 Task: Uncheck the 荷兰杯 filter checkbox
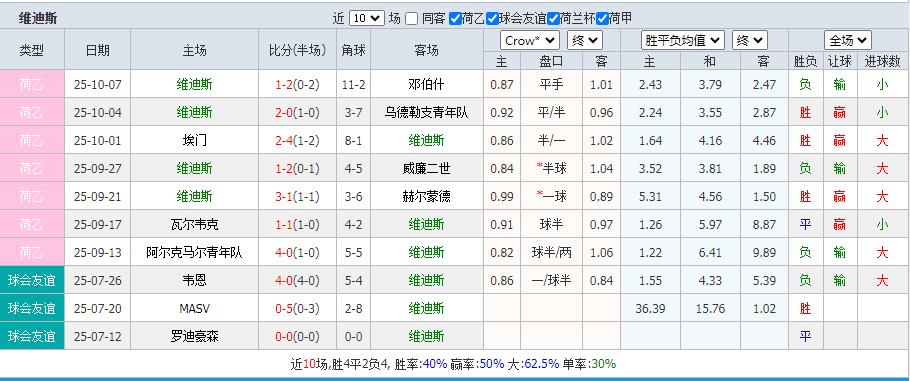coord(553,19)
